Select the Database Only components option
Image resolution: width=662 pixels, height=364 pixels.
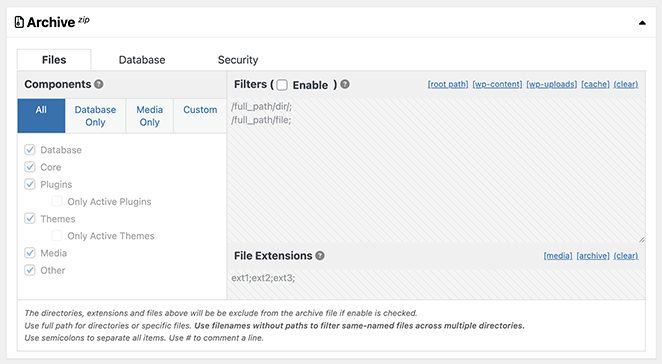(x=95, y=116)
